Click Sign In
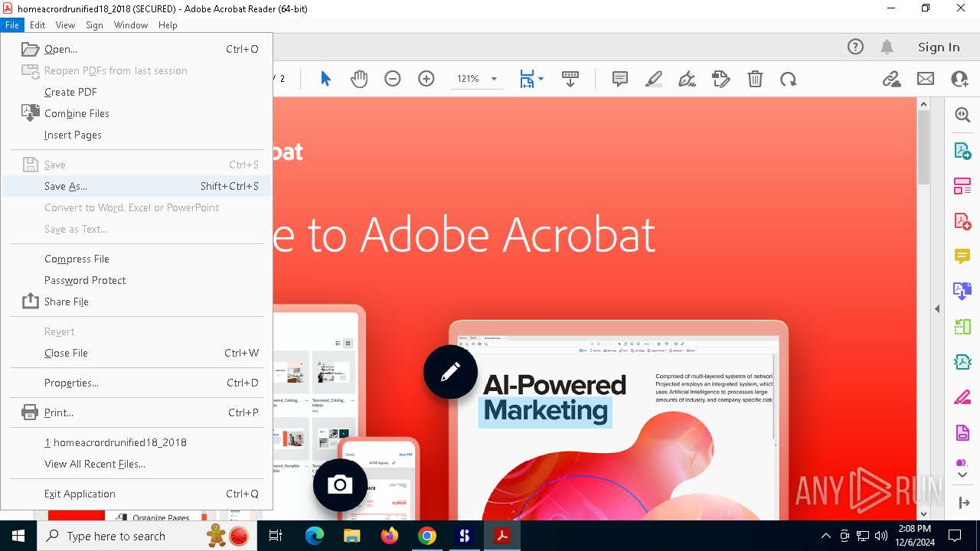 (x=939, y=47)
